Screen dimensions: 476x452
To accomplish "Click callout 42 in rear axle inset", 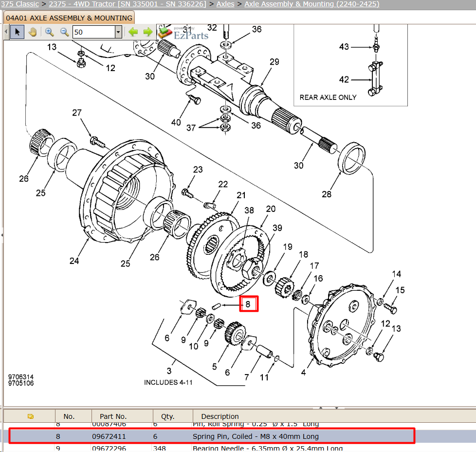I will (344, 79).
